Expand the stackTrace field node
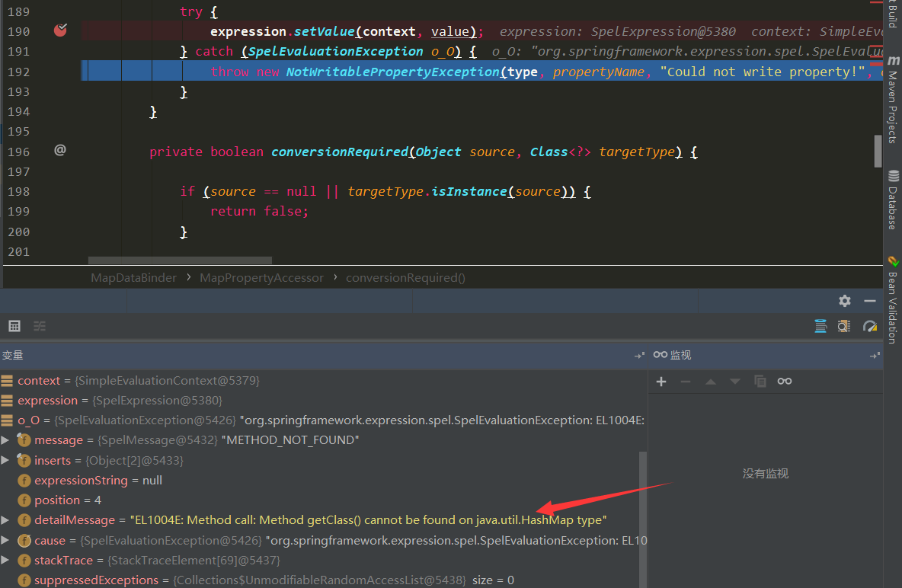Viewport: 902px width, 588px height. click(x=5, y=560)
